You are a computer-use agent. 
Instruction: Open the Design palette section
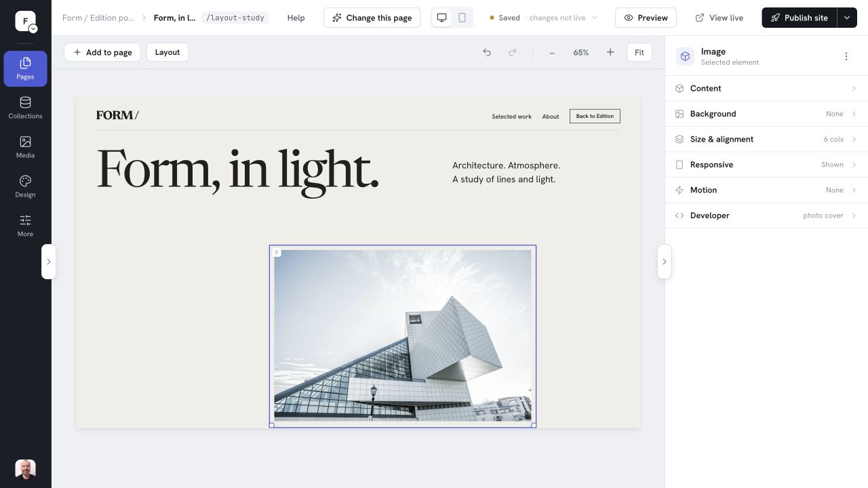[25, 186]
